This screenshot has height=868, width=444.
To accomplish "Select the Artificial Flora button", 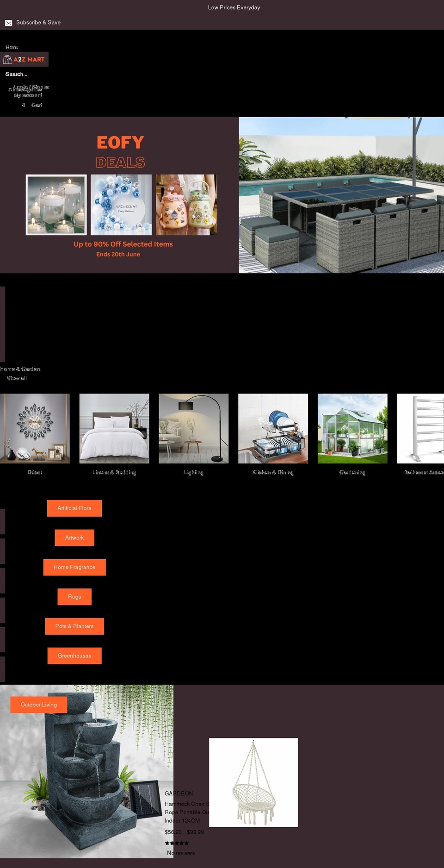I will tap(74, 508).
